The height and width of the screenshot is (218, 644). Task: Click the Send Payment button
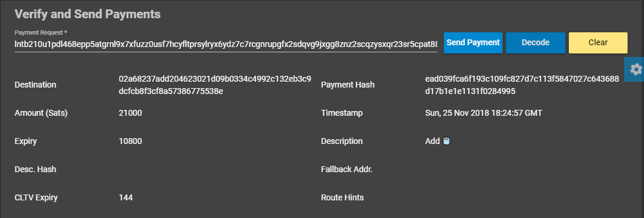(473, 43)
